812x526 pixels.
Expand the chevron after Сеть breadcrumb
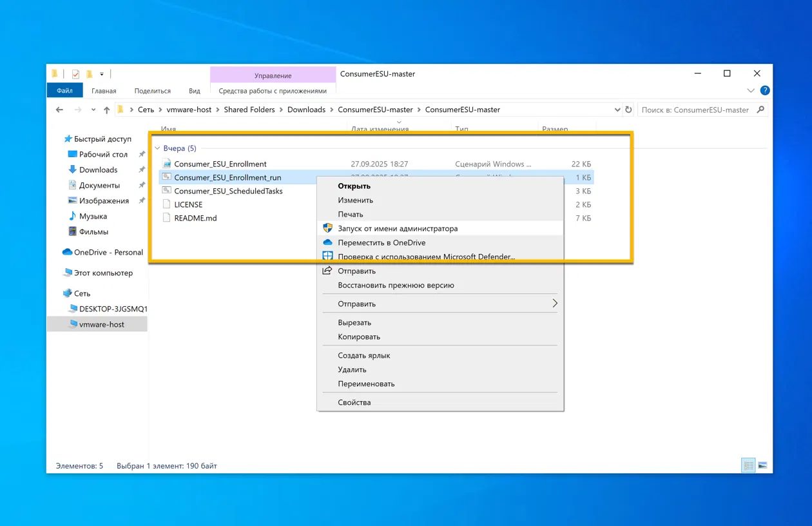point(160,110)
